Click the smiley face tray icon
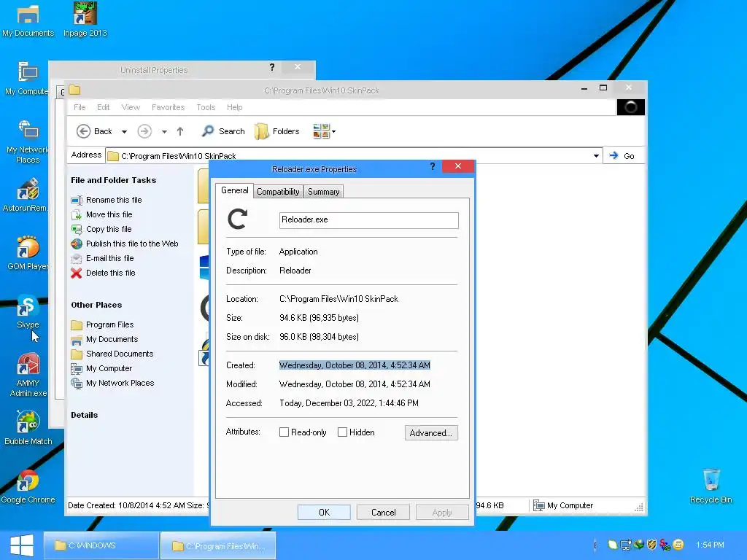Viewport: 747px width, 560px height. (678, 544)
